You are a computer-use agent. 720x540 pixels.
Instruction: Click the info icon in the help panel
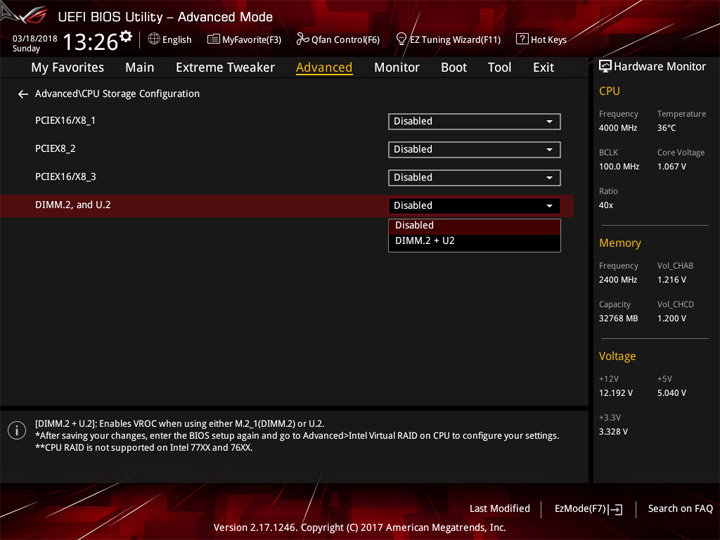tap(17, 430)
